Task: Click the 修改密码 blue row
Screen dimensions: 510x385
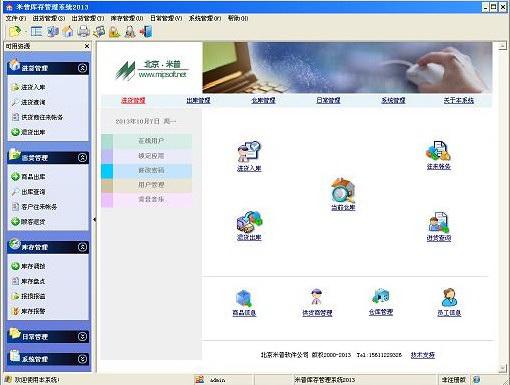Action: (147, 170)
